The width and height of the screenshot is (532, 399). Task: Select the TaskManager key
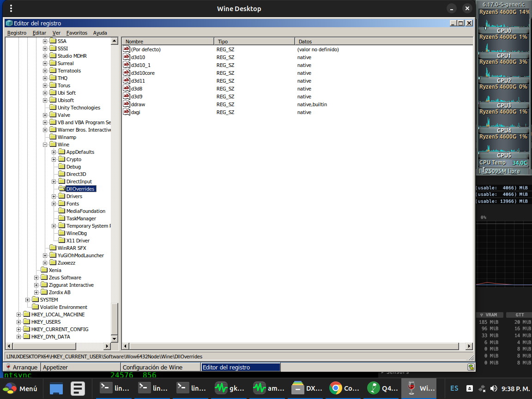[x=81, y=218]
